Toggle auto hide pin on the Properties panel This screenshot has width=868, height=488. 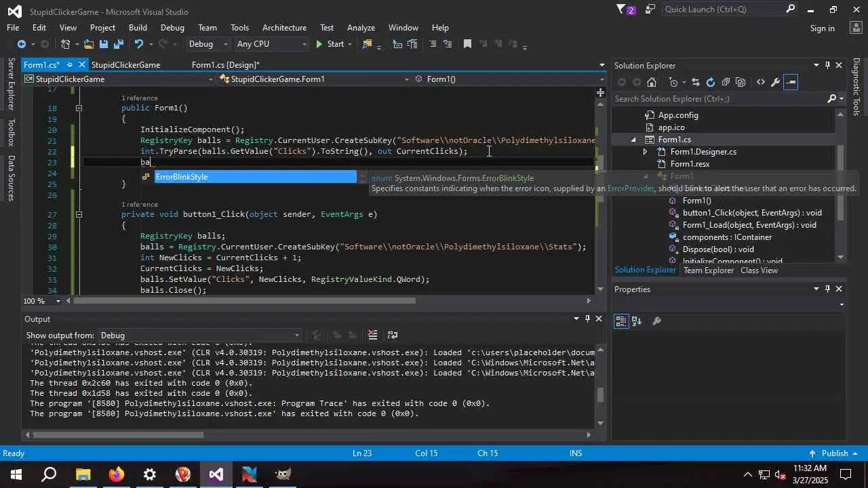coord(827,289)
